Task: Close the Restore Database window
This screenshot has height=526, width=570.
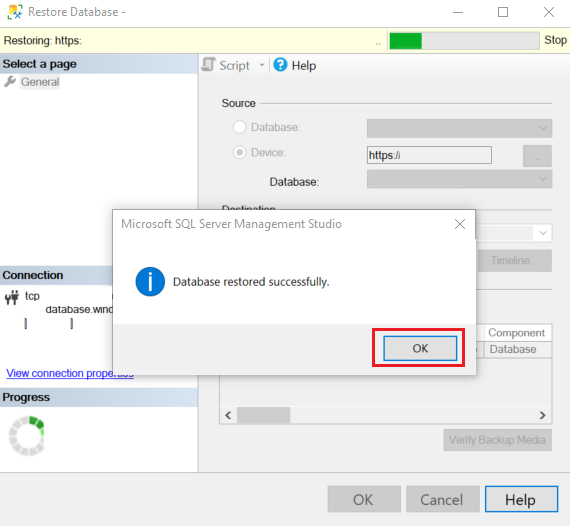Action: click(x=549, y=12)
